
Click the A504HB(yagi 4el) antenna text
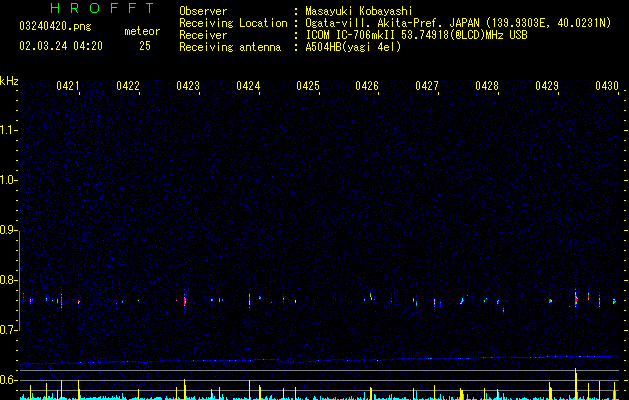[353, 47]
